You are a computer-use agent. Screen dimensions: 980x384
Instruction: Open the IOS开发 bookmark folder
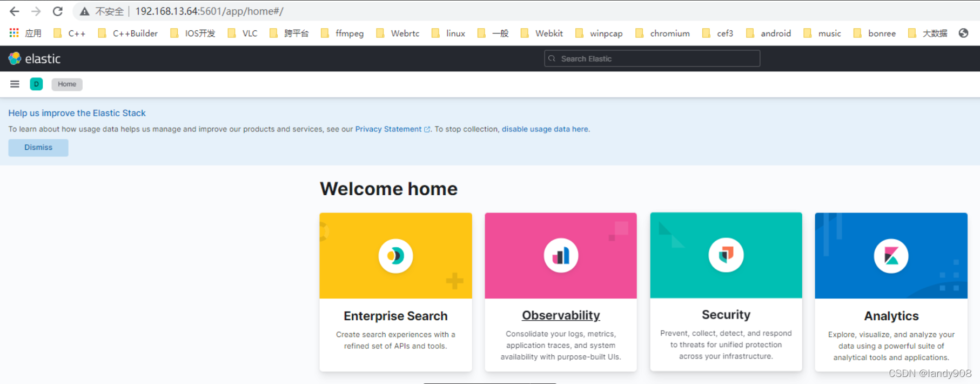(192, 33)
